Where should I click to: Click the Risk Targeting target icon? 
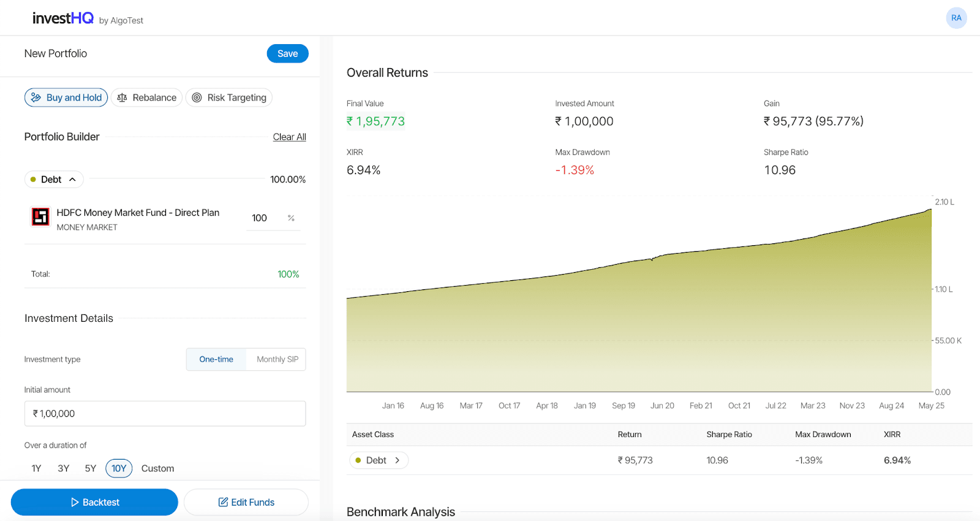point(197,97)
